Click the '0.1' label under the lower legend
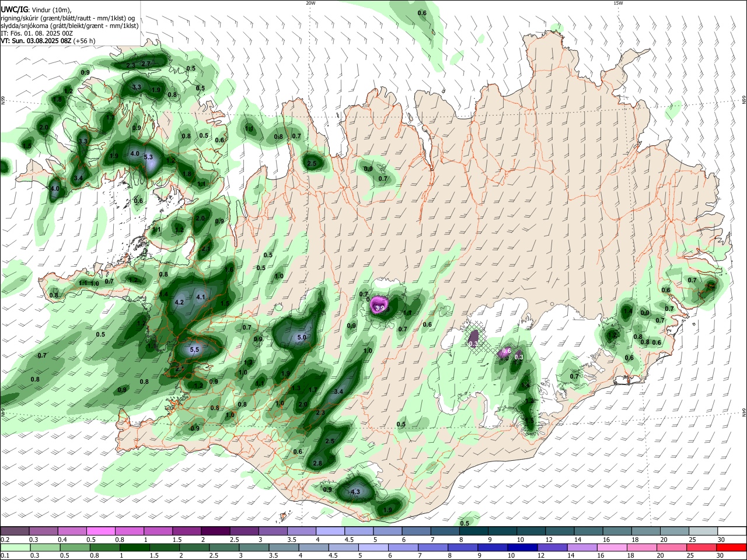This screenshot has width=747, height=560. pos(5,556)
